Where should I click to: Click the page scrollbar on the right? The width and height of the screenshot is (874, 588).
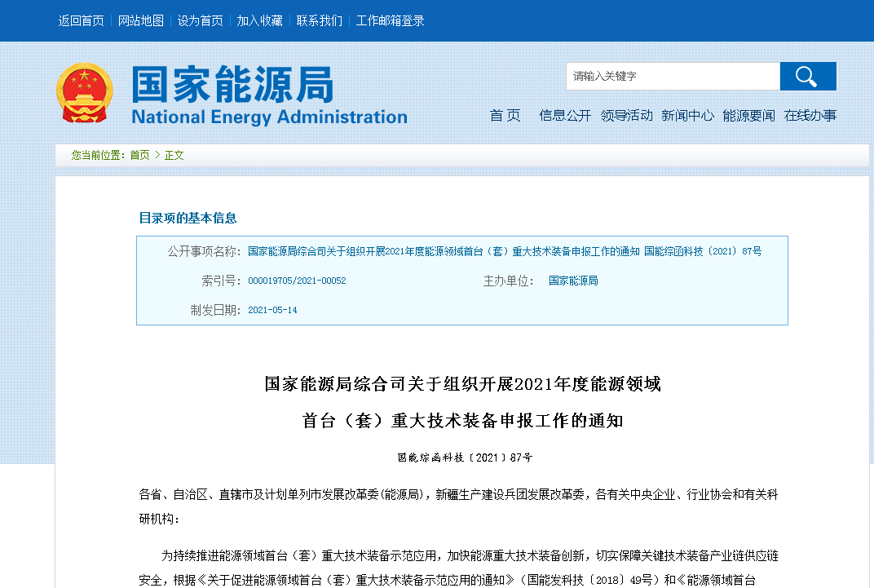click(x=869, y=294)
